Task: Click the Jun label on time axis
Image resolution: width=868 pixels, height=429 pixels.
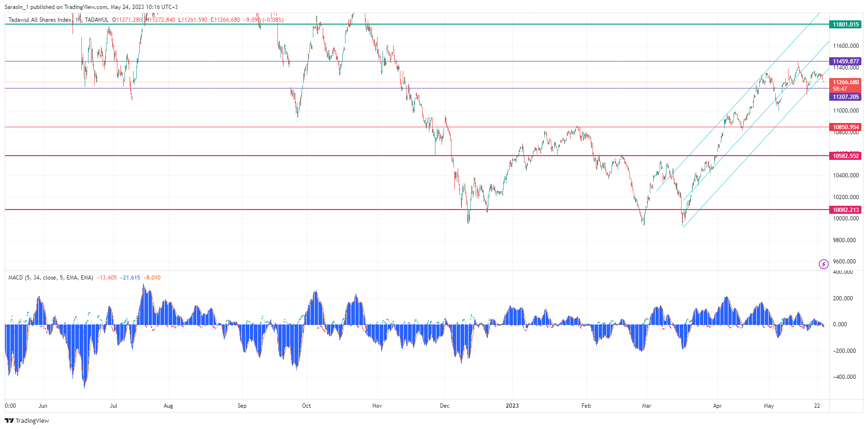Action: coord(43,406)
